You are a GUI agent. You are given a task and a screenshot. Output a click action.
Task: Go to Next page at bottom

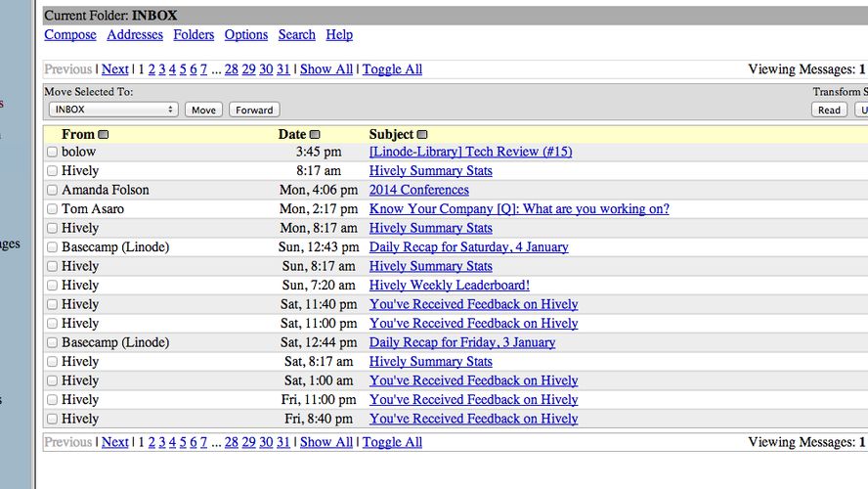coord(115,442)
